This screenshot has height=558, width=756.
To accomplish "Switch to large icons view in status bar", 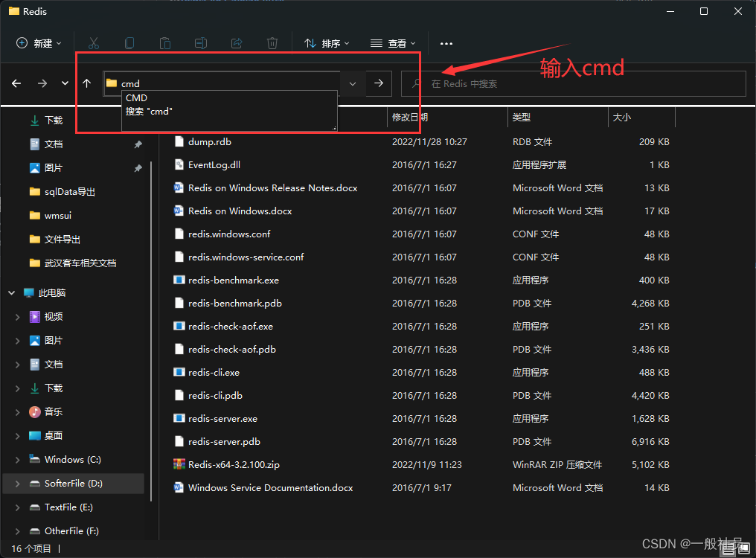I will click(744, 548).
